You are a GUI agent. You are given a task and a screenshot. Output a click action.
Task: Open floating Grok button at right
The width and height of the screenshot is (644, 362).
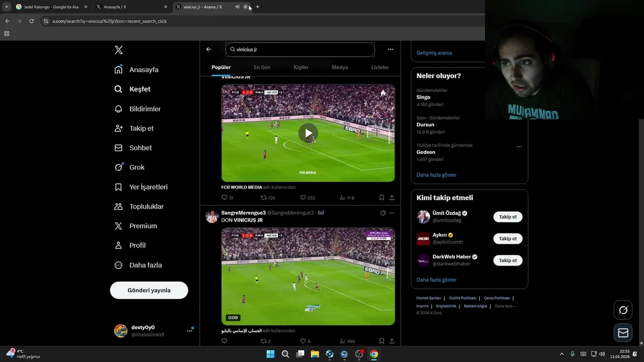click(x=623, y=310)
